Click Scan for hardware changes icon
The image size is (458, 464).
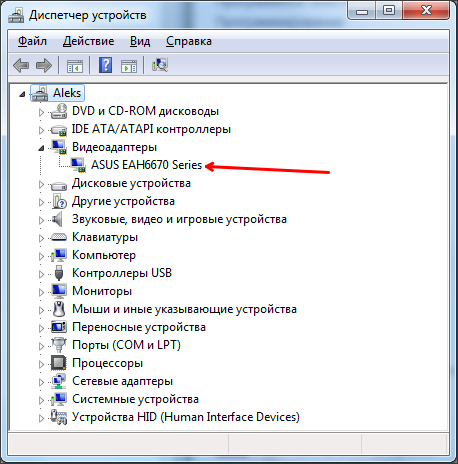(x=160, y=65)
